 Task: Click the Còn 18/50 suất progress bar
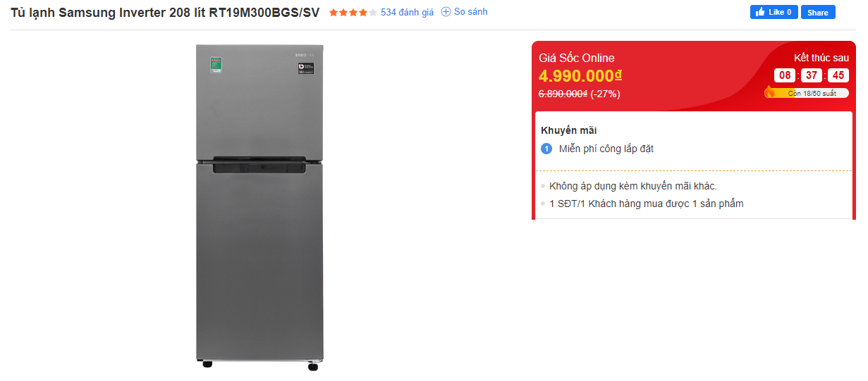(807, 93)
